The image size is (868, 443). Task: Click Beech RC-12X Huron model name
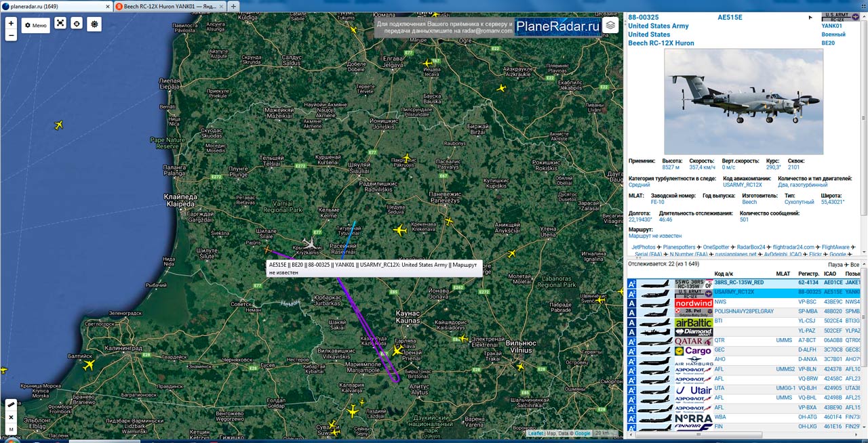tap(661, 43)
